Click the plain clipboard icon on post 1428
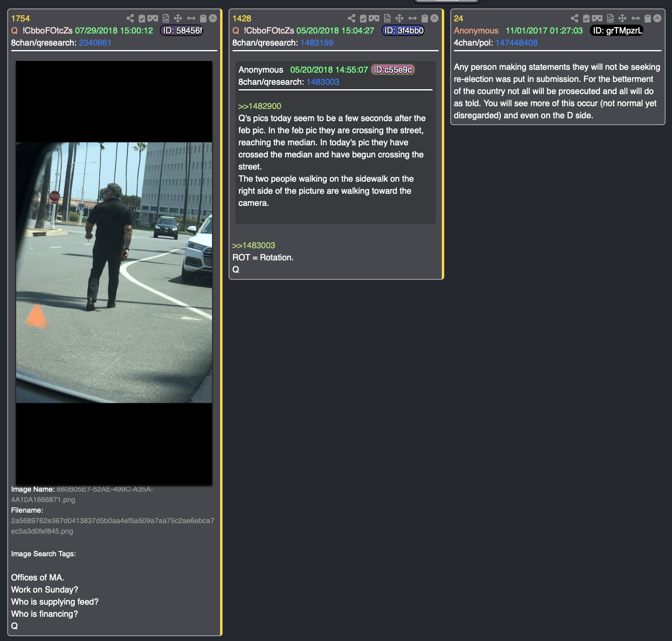Image resolution: width=672 pixels, height=641 pixels. point(425,18)
